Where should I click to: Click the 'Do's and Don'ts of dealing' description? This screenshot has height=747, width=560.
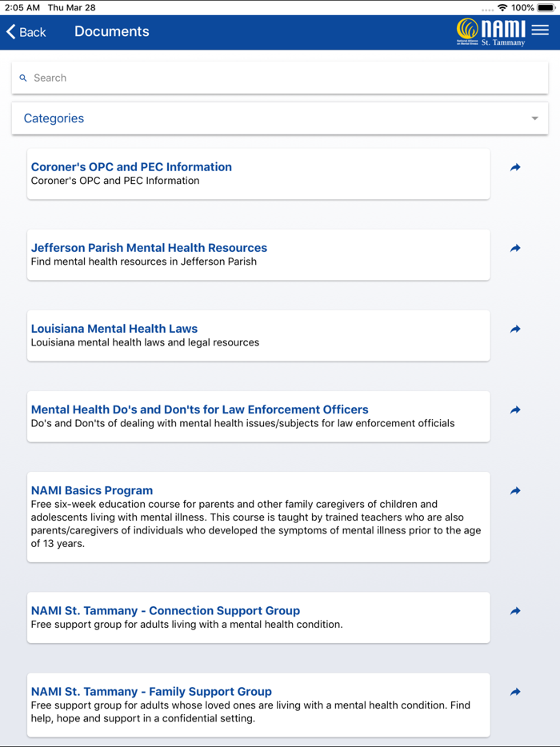(243, 424)
